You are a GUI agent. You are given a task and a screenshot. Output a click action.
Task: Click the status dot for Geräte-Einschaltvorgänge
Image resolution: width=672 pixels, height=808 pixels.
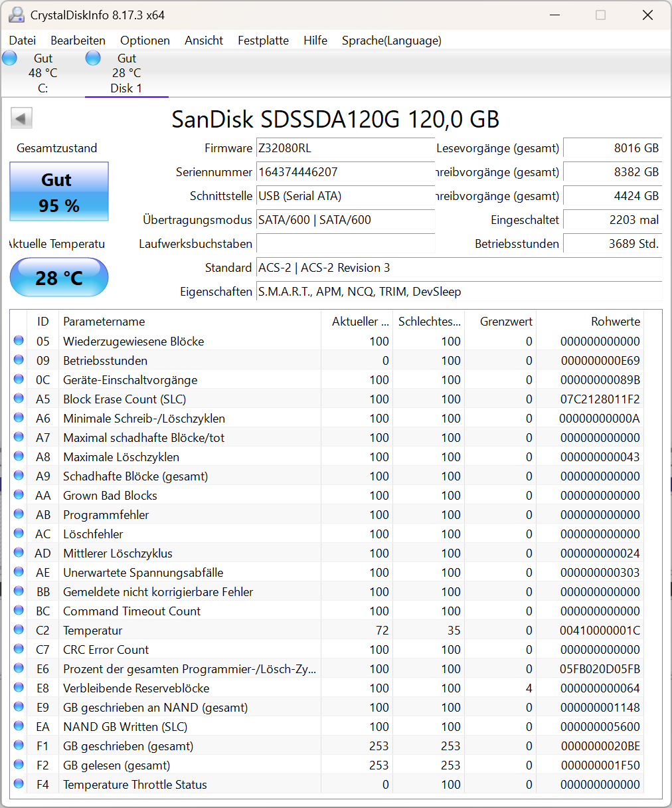click(x=19, y=379)
